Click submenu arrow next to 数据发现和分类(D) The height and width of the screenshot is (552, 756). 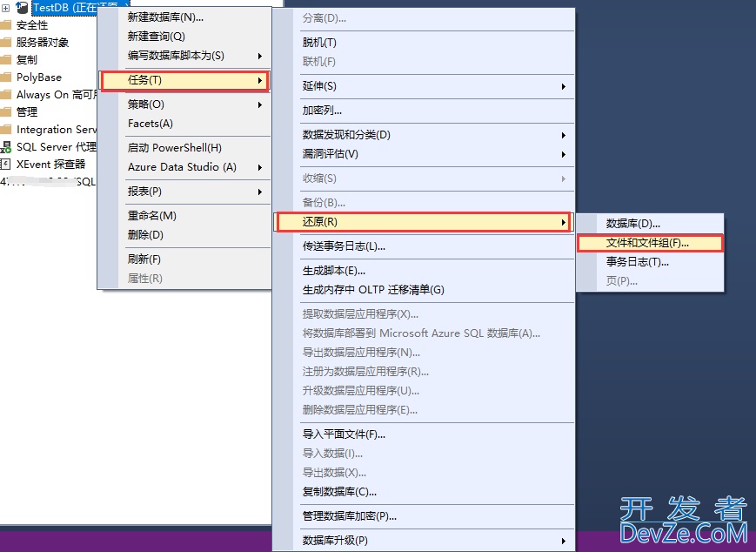click(563, 136)
